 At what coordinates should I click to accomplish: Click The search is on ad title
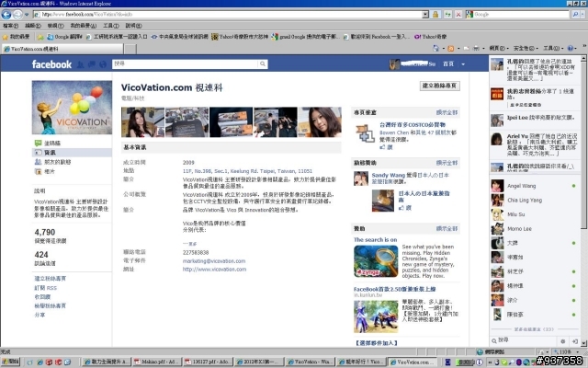tap(376, 239)
